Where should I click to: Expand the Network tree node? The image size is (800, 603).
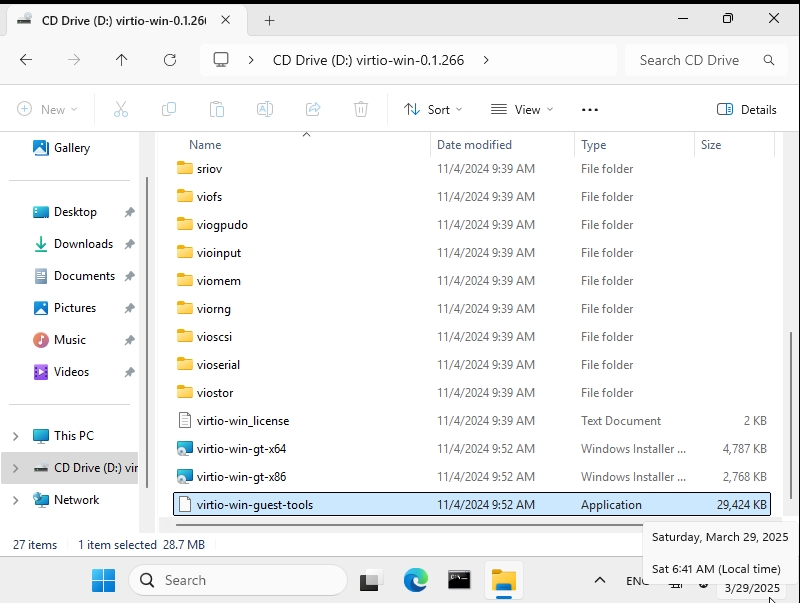[x=16, y=500]
